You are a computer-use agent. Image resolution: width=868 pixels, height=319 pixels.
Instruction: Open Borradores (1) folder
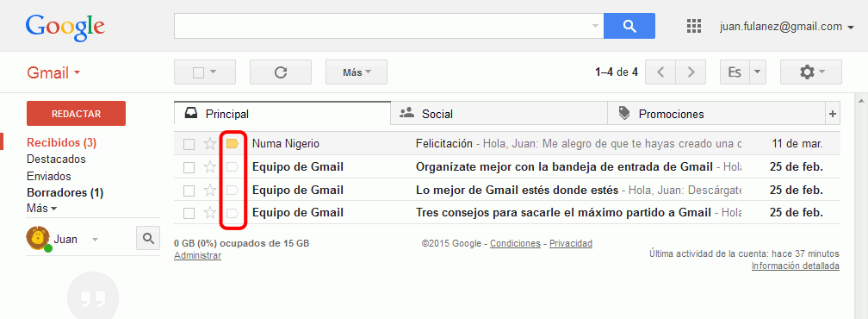tap(65, 193)
